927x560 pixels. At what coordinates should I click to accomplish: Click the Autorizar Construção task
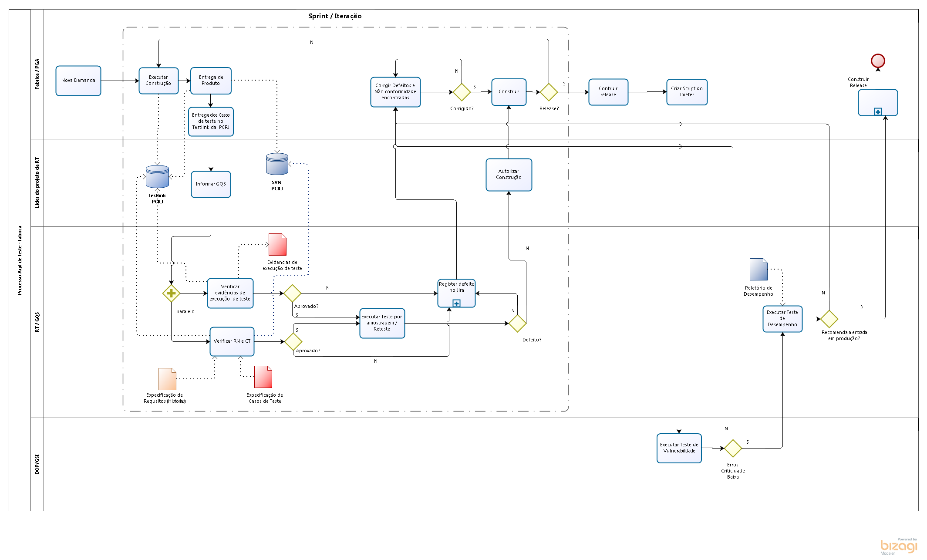point(509,175)
